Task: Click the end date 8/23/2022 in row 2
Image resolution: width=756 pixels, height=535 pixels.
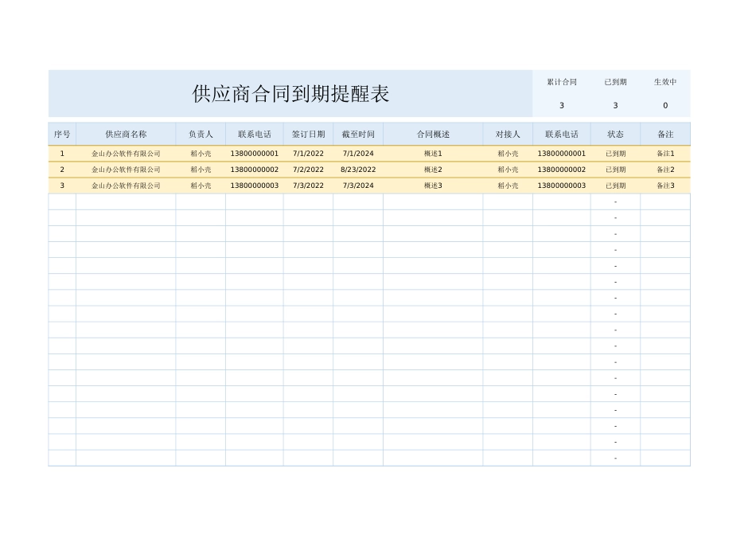Action: click(357, 169)
